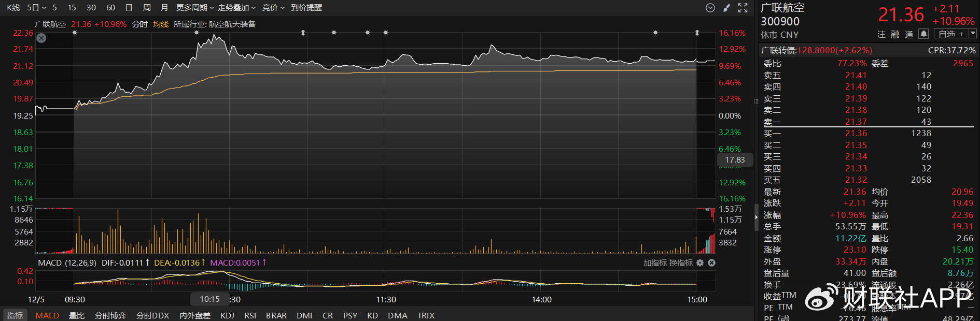Click stock code 300900
The width and height of the screenshot is (980, 321).
pyautogui.click(x=780, y=21)
